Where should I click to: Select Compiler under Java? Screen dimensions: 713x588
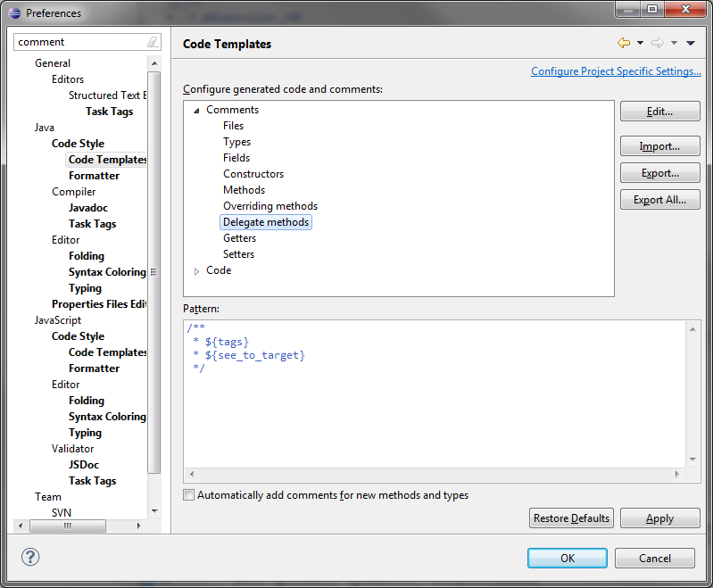74,192
